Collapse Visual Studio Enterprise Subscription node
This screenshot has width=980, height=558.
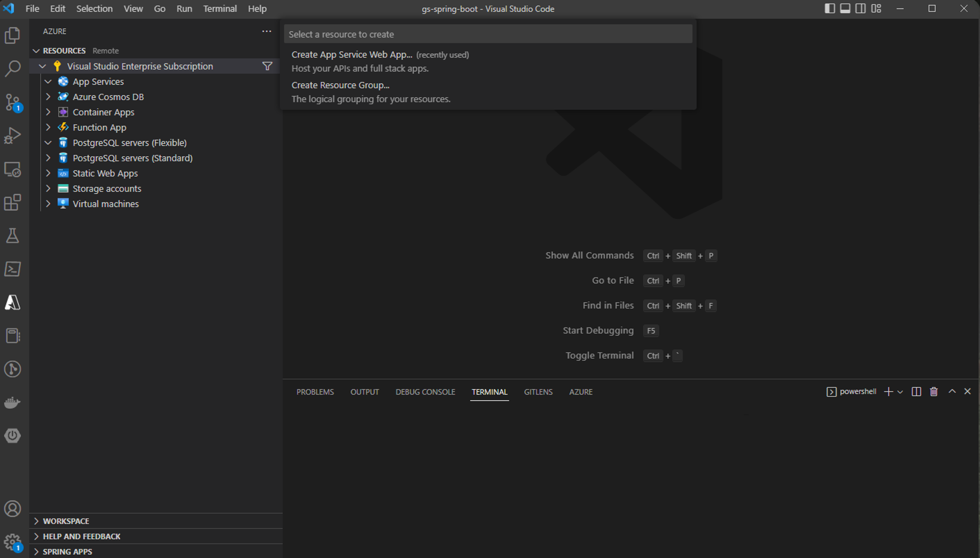[x=43, y=66]
